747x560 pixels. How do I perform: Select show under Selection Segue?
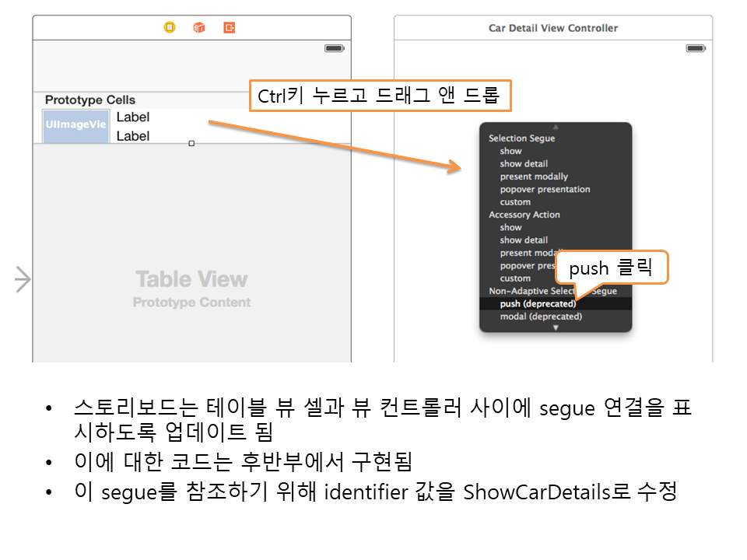(510, 151)
